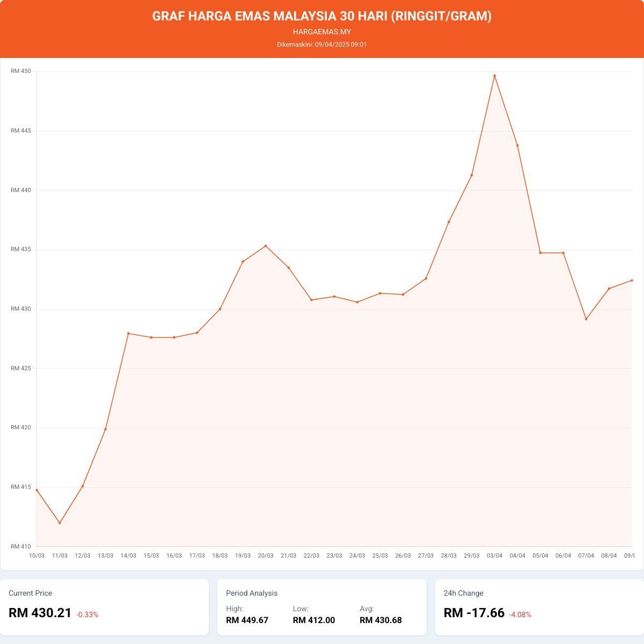Click the RM 450 y-axis label

tap(21, 71)
